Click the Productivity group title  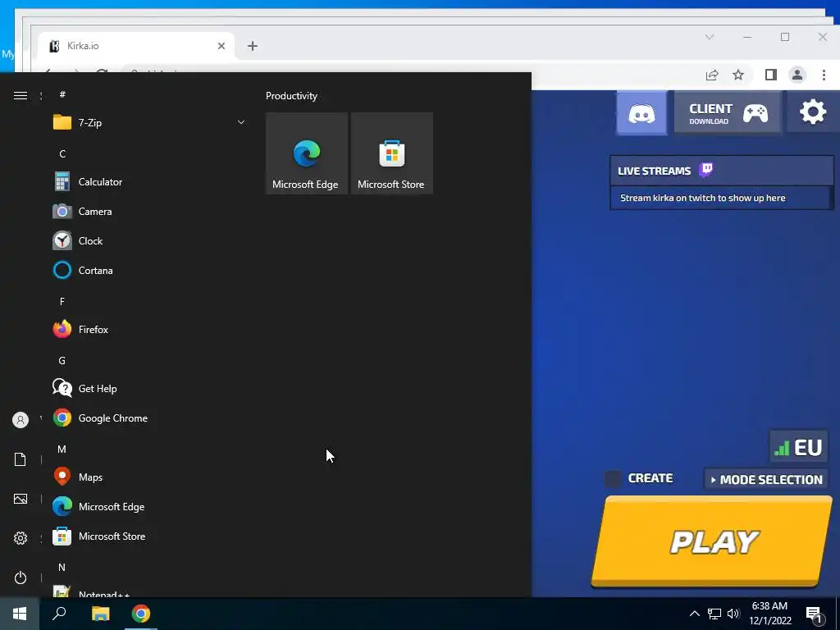[291, 96]
